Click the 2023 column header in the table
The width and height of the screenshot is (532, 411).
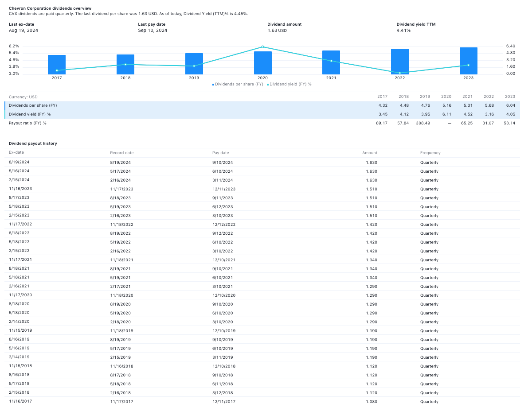pyautogui.click(x=510, y=97)
